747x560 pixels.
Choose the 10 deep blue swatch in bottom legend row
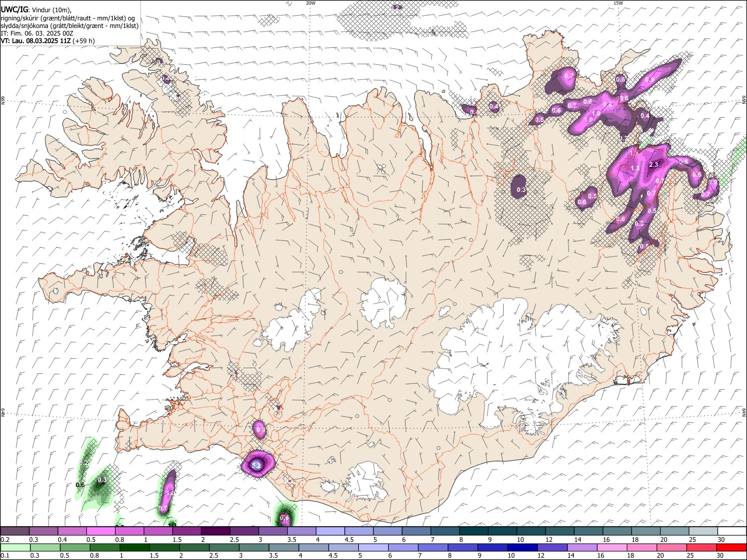click(522, 548)
